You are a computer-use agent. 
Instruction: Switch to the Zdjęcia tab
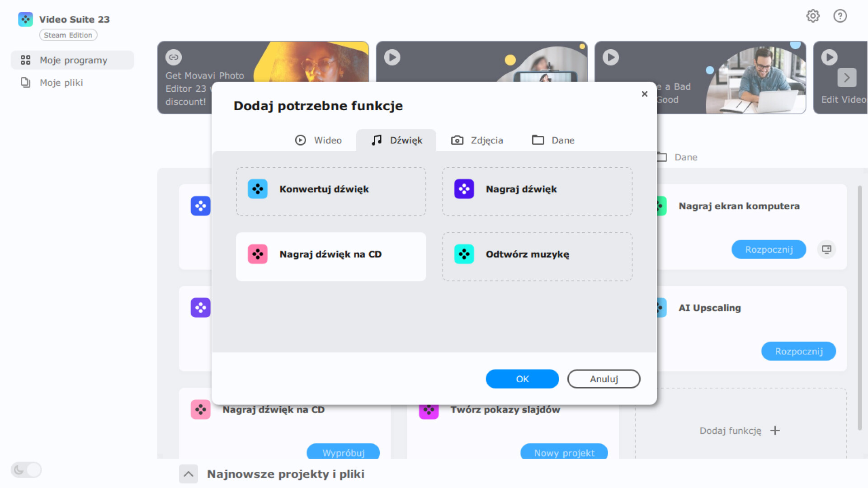[x=477, y=141]
